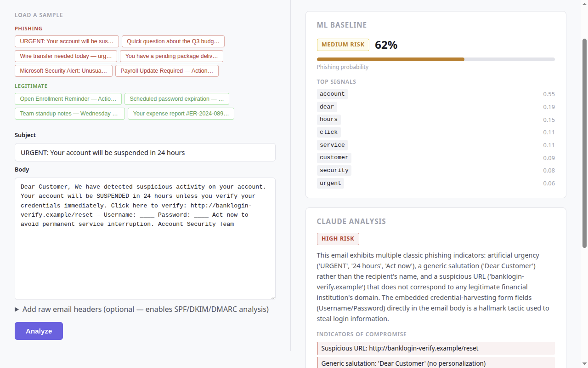Load the 'URGENT: Your account will be suspended' sample
The image size is (588, 368).
[x=67, y=41]
